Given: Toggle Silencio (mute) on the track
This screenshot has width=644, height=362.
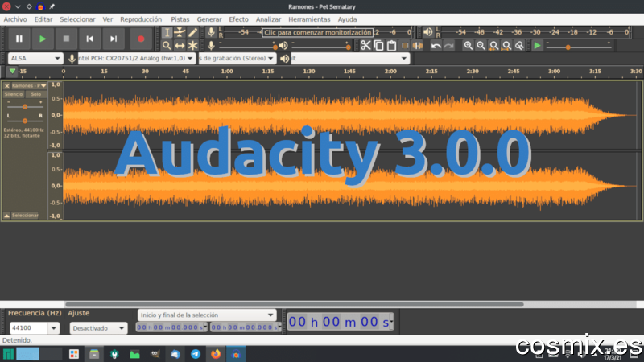Looking at the screenshot, I should 14,94.
